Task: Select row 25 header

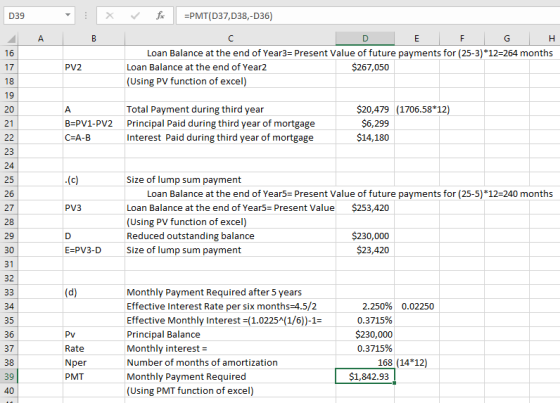Action: [x=9, y=180]
